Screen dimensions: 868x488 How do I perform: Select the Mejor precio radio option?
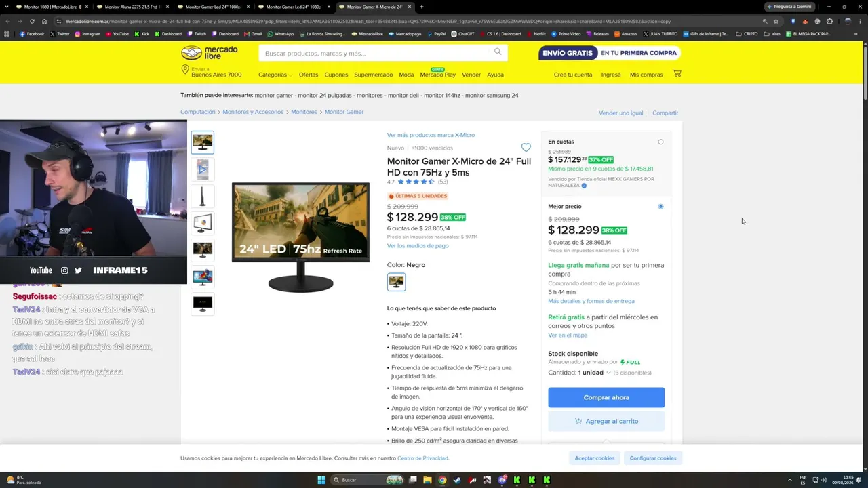click(660, 206)
